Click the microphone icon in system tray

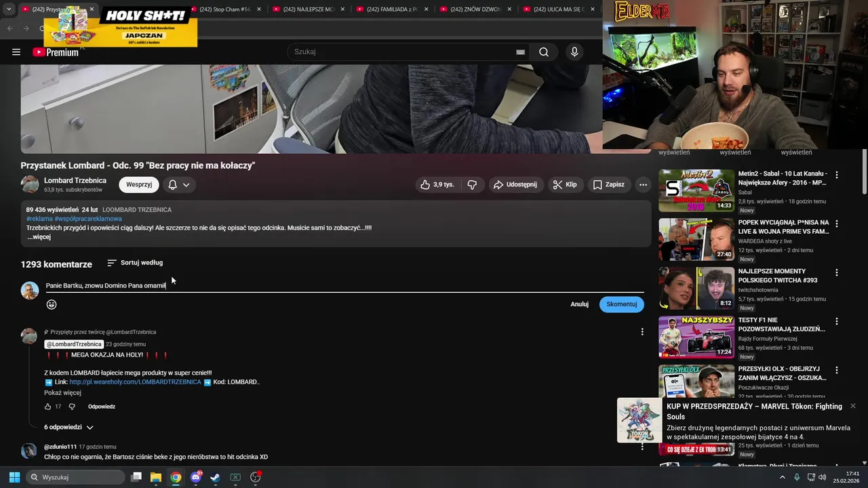point(797,477)
